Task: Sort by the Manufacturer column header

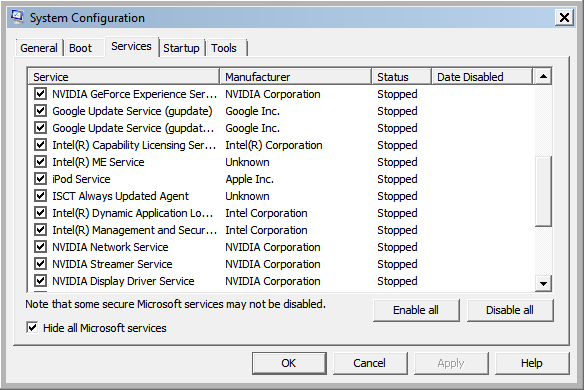Action: [296, 77]
